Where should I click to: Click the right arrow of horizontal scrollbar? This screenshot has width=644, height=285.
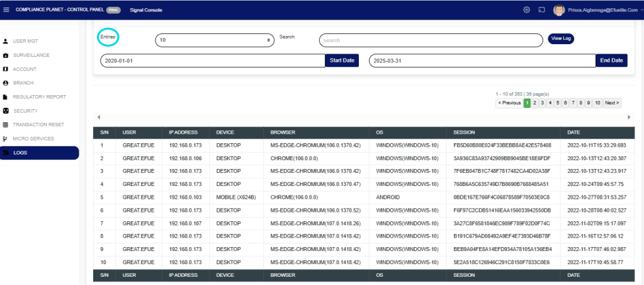[x=629, y=117]
